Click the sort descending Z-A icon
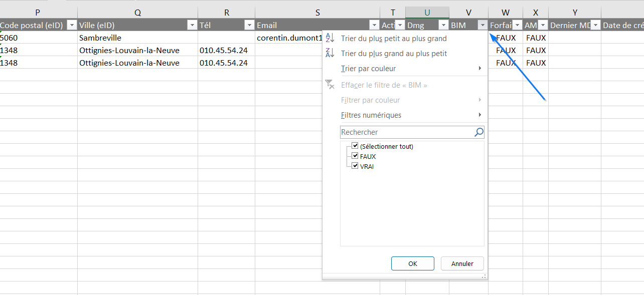The height and width of the screenshot is (295, 644). click(x=330, y=53)
